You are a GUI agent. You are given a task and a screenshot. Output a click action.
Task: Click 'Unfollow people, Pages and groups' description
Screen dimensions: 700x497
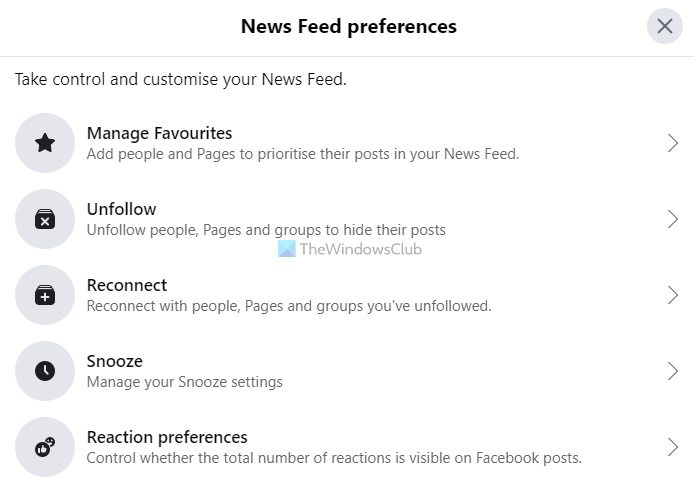pyautogui.click(x=266, y=230)
